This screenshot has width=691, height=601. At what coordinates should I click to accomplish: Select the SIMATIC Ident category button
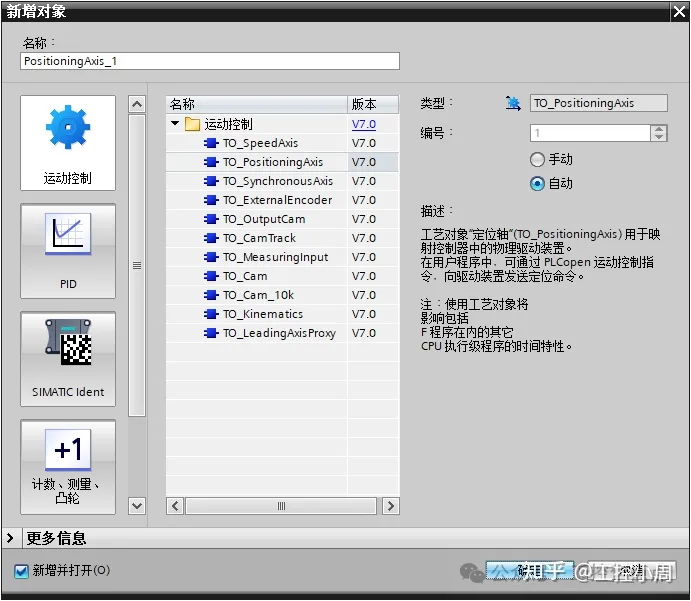(x=68, y=359)
